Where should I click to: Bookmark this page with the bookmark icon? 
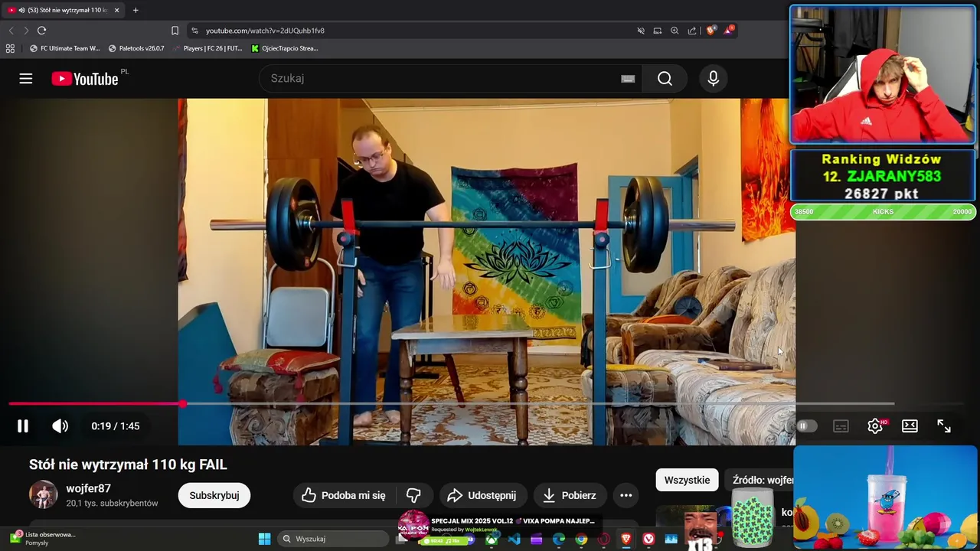pos(175,31)
